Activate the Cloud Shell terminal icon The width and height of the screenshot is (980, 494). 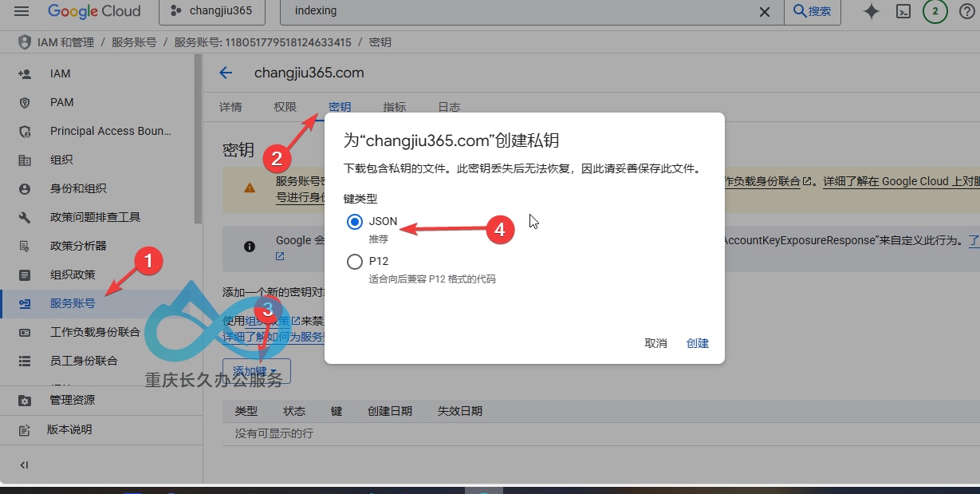click(903, 11)
